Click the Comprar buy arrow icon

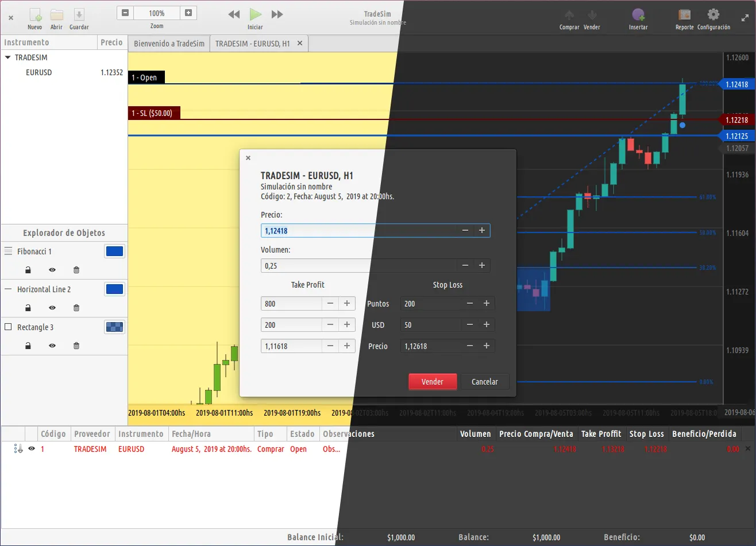pos(569,16)
